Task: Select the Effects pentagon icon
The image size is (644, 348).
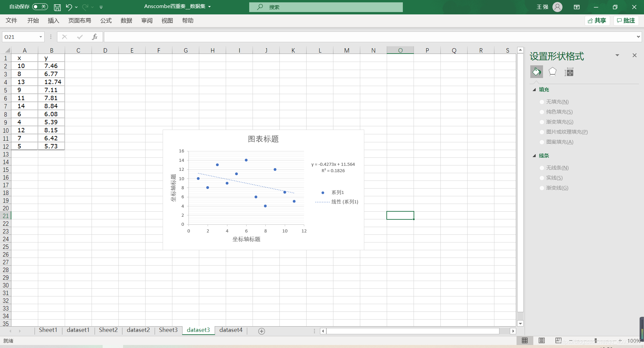Action: pos(552,72)
